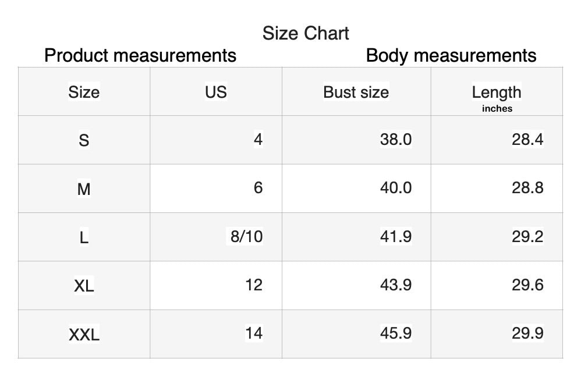Click the bust value '41.9' cell
This screenshot has width=588, height=373.
click(396, 236)
